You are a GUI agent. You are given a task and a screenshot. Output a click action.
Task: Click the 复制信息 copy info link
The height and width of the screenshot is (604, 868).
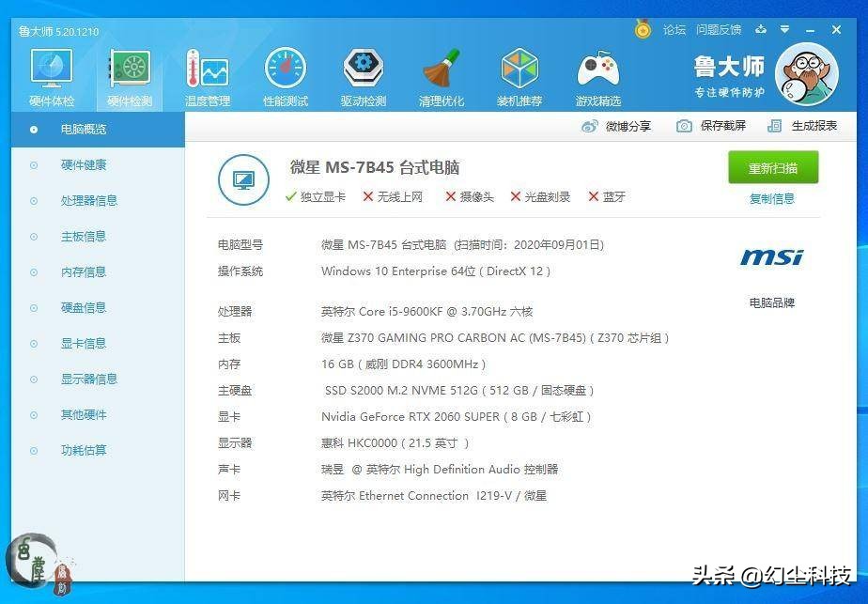770,199
